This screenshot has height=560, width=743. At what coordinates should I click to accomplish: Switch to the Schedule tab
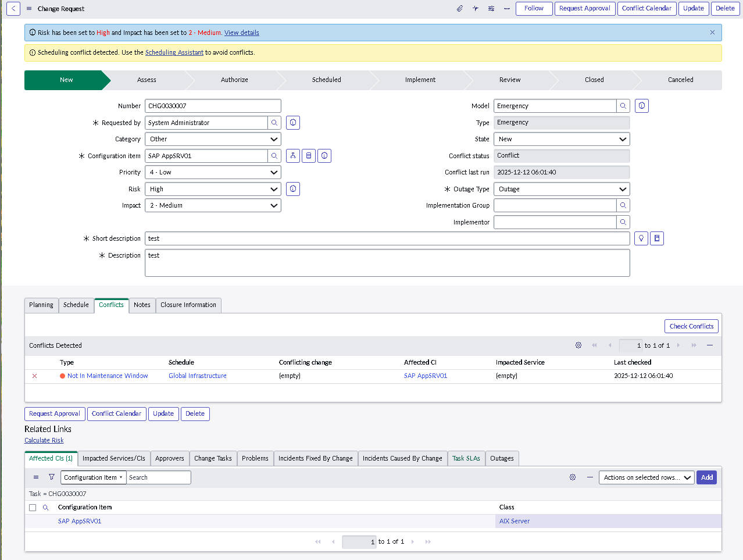click(x=76, y=305)
